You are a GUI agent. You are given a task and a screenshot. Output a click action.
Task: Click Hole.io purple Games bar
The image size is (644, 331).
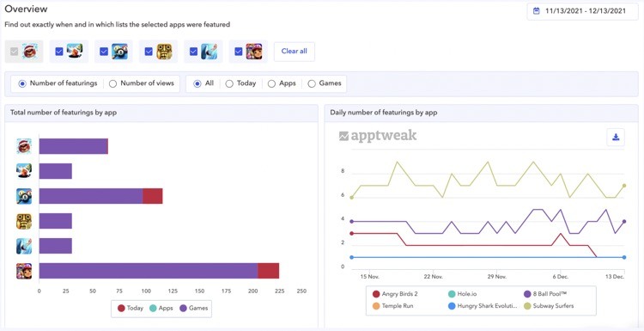56,171
